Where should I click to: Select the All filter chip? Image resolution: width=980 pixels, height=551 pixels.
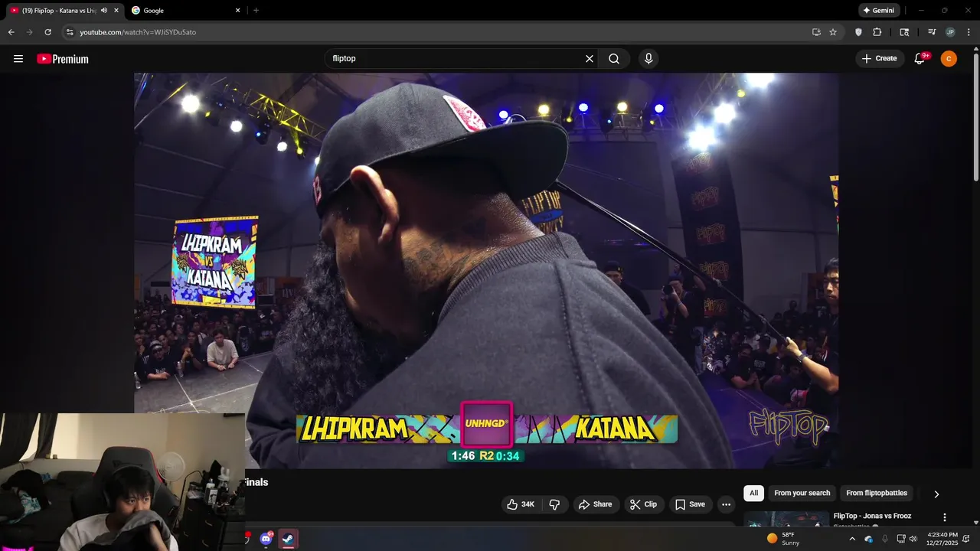coord(753,493)
